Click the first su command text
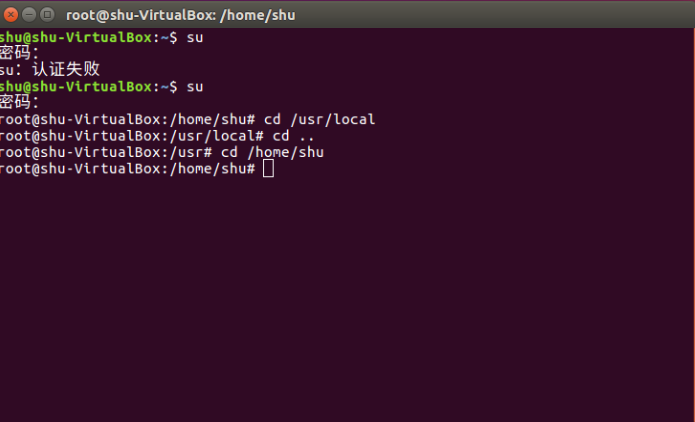 point(195,38)
